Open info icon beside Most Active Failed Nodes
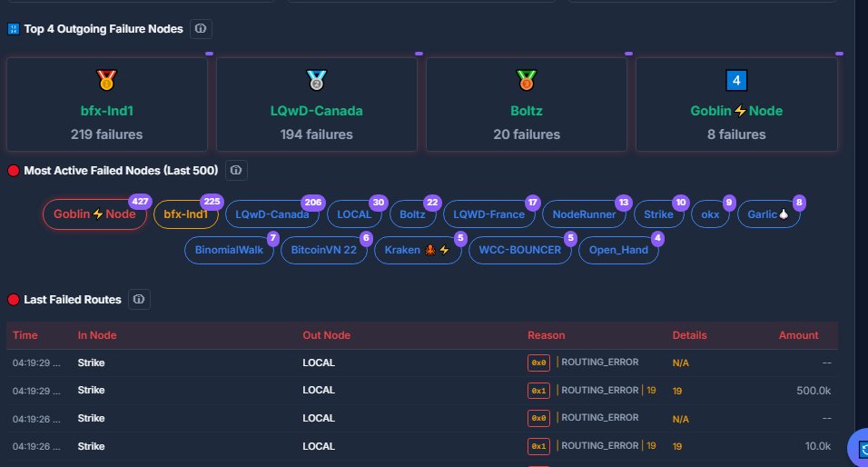868x467 pixels. pyautogui.click(x=236, y=170)
